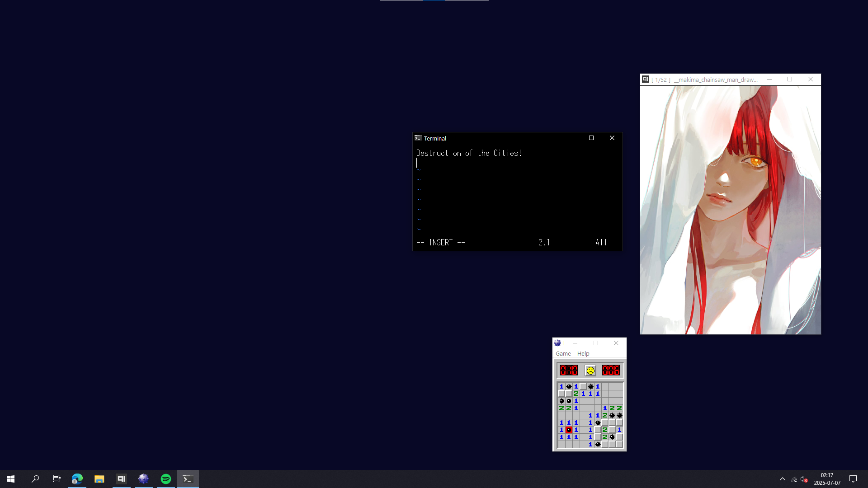Click the sad face reset button in Minesweeper
Image resolution: width=868 pixels, height=488 pixels.
590,371
